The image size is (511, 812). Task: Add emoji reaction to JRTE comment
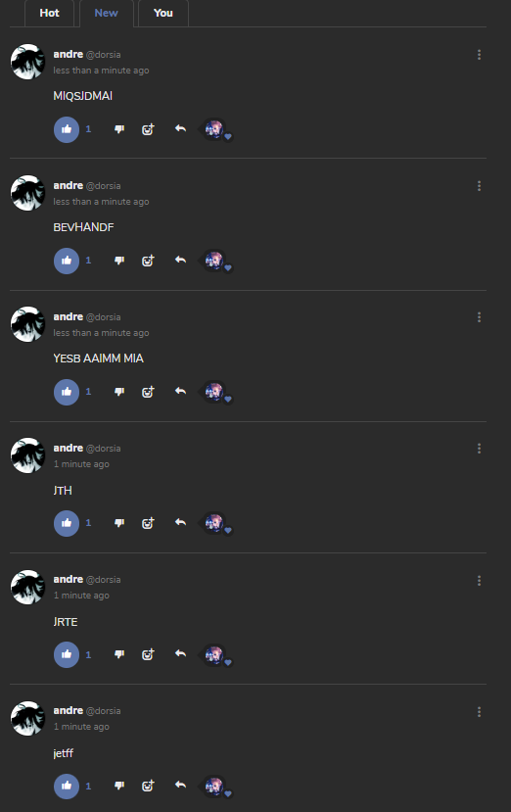tap(148, 654)
